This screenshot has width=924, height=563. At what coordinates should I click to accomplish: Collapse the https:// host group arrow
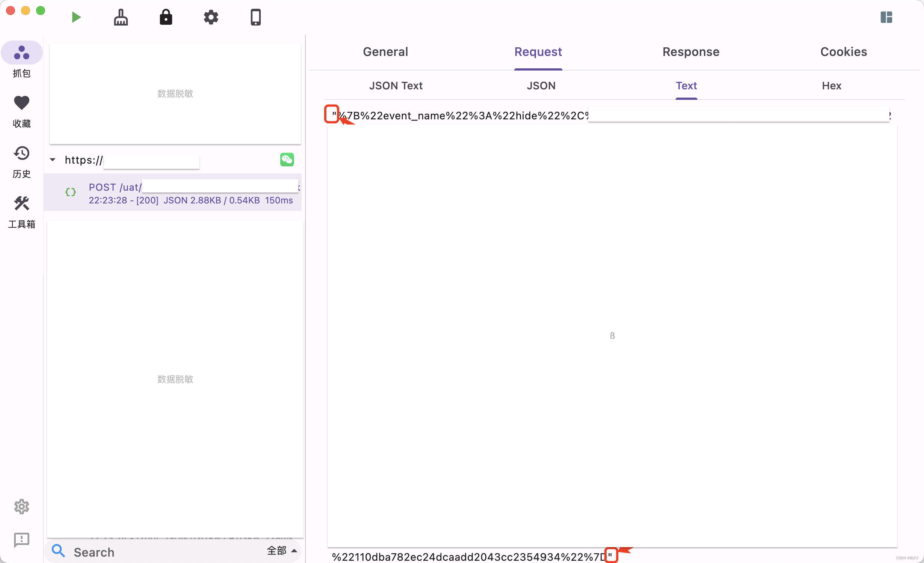[53, 160]
